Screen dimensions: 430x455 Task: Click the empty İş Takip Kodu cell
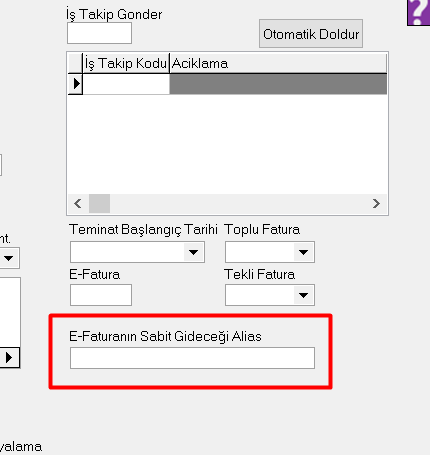(126, 84)
